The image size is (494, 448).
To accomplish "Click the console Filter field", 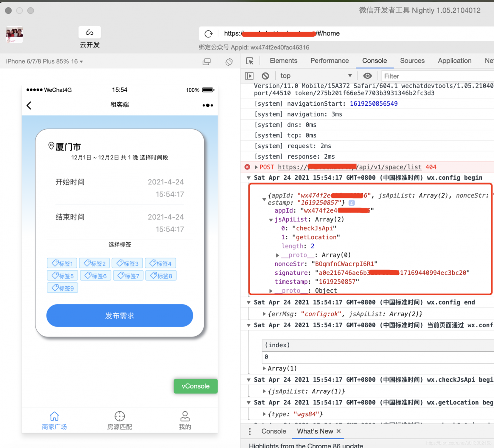I will click(x=438, y=76).
